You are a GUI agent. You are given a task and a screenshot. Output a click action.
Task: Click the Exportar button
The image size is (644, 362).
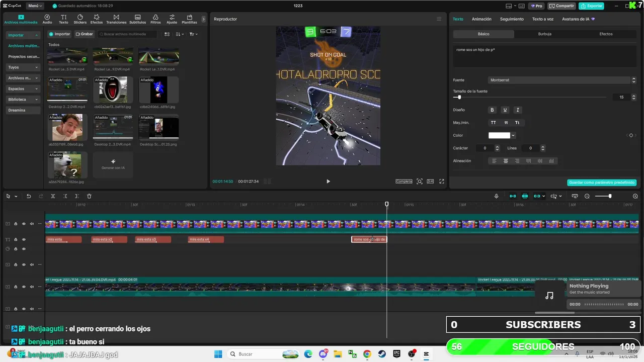click(591, 6)
